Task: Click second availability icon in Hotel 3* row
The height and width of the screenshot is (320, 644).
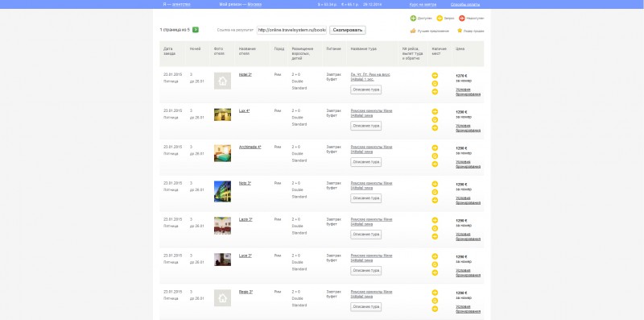Action: (435, 84)
